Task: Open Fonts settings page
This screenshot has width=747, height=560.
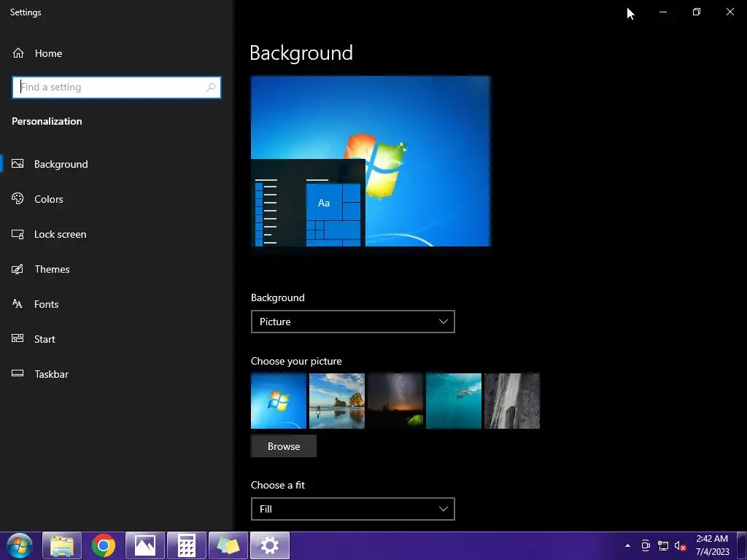Action: coord(46,304)
